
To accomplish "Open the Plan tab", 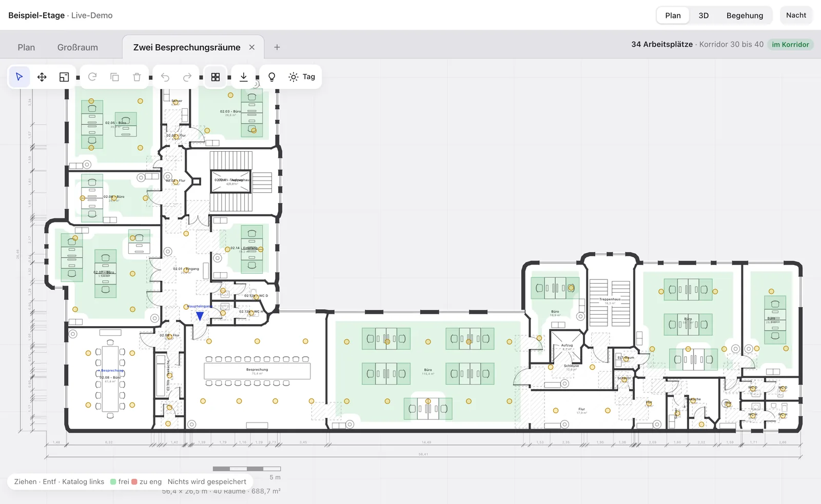I will (26, 47).
